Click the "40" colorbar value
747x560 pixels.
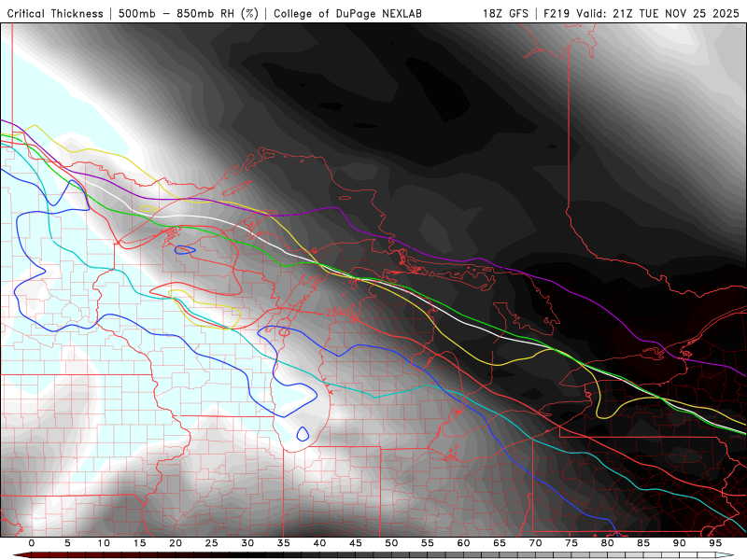(319, 543)
